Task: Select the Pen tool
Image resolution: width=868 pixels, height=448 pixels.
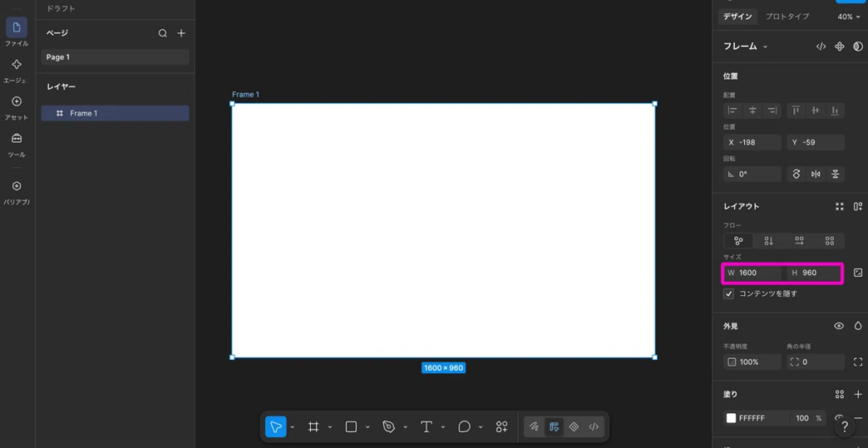Action: tap(388, 427)
